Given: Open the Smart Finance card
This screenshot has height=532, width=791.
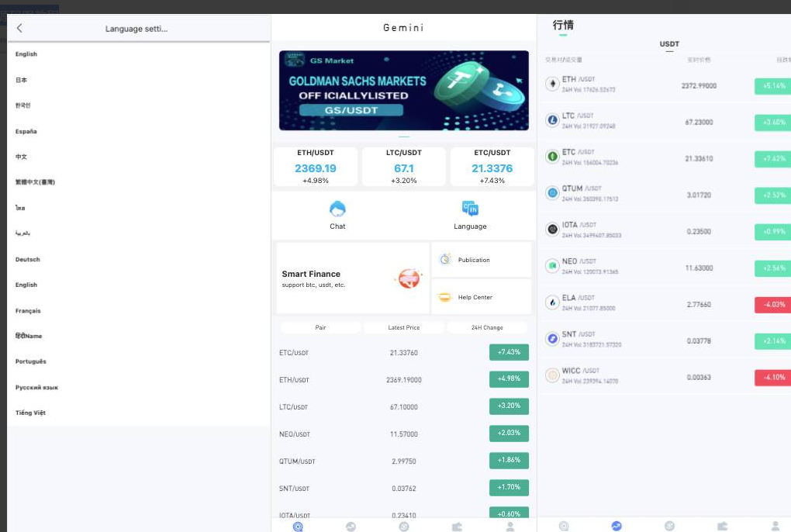Looking at the screenshot, I should click(353, 278).
